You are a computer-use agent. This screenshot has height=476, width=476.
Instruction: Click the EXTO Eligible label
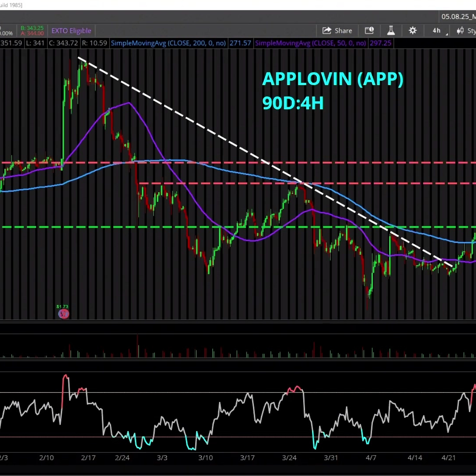(71, 31)
